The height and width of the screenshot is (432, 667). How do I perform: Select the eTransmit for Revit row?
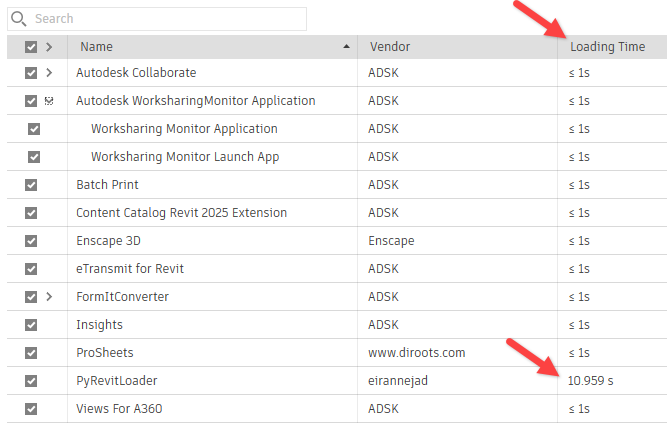(337, 269)
